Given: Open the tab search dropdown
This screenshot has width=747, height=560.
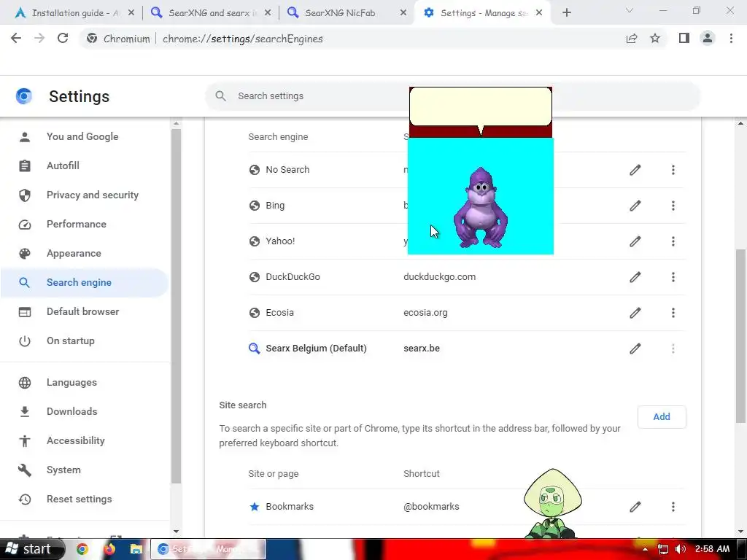Looking at the screenshot, I should [x=630, y=10].
